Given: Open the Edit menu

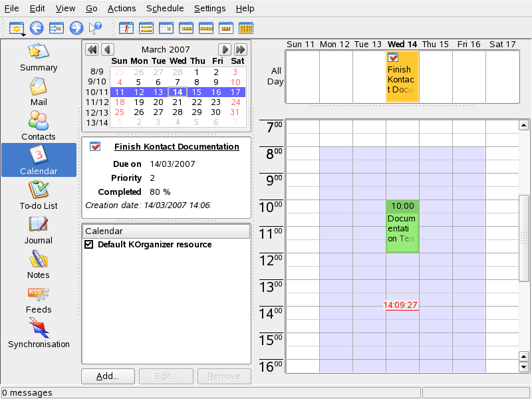Looking at the screenshot, I should coord(37,8).
